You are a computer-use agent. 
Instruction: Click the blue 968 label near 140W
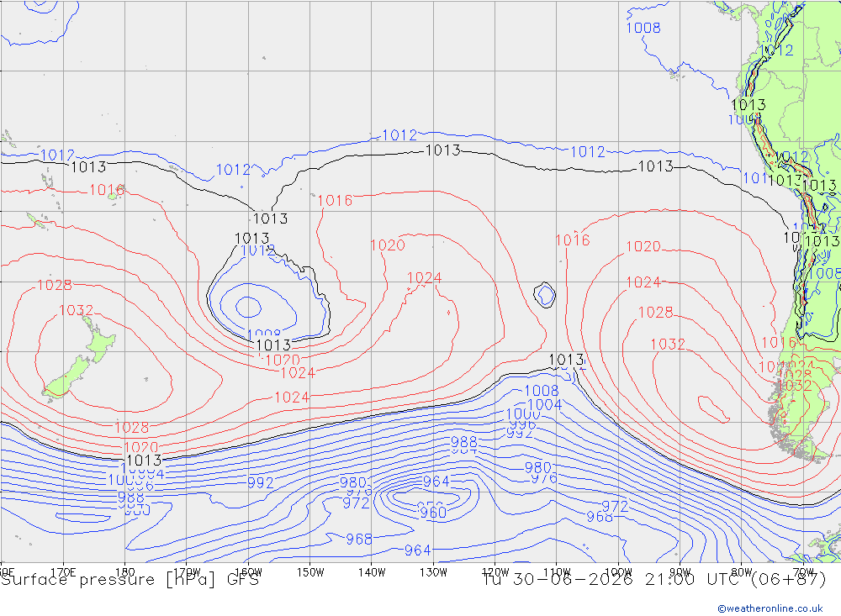coord(359,540)
